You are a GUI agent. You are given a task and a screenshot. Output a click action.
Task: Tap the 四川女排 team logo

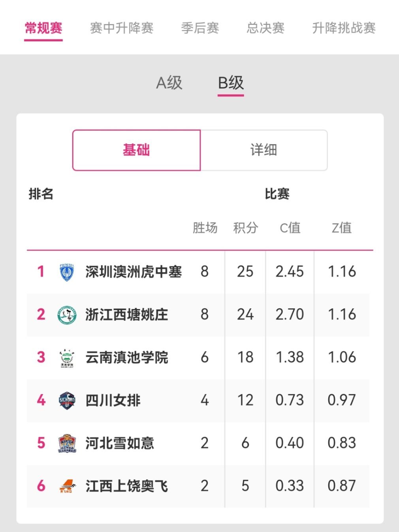point(67,400)
